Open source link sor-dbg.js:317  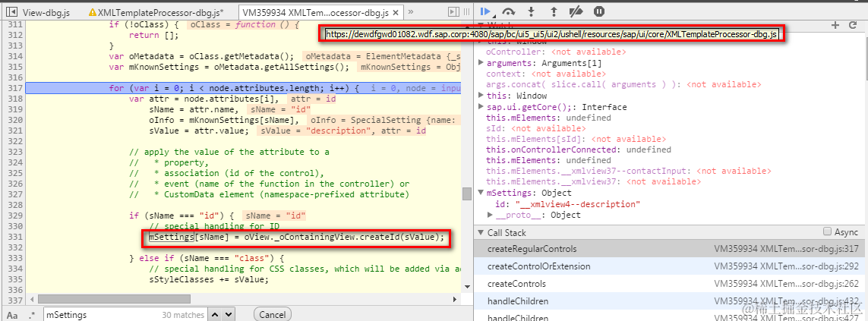(786, 249)
